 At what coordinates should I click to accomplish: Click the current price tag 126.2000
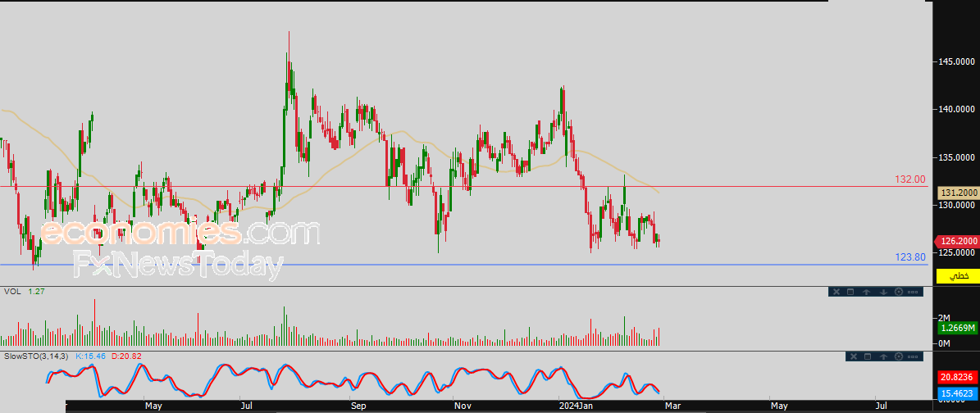pyautogui.click(x=957, y=241)
